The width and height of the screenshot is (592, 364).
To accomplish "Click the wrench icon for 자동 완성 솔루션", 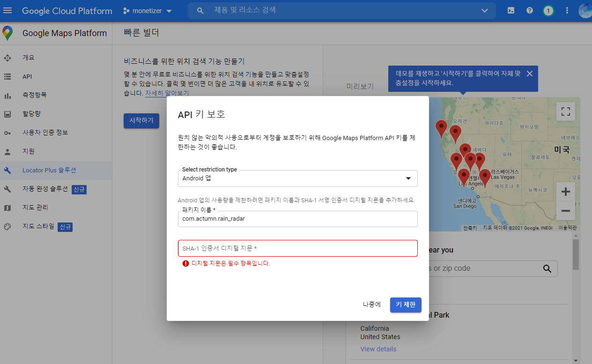I will [x=7, y=189].
